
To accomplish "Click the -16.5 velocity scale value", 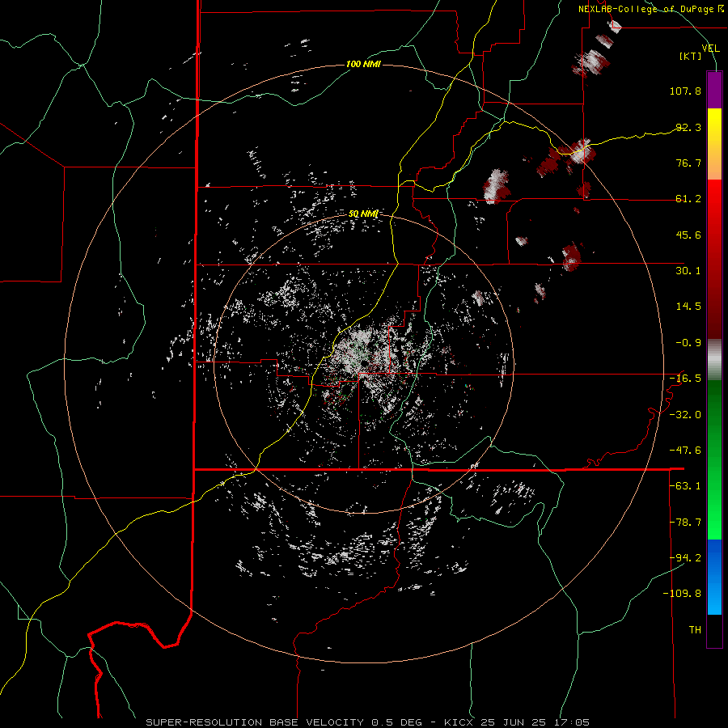I will click(685, 379).
